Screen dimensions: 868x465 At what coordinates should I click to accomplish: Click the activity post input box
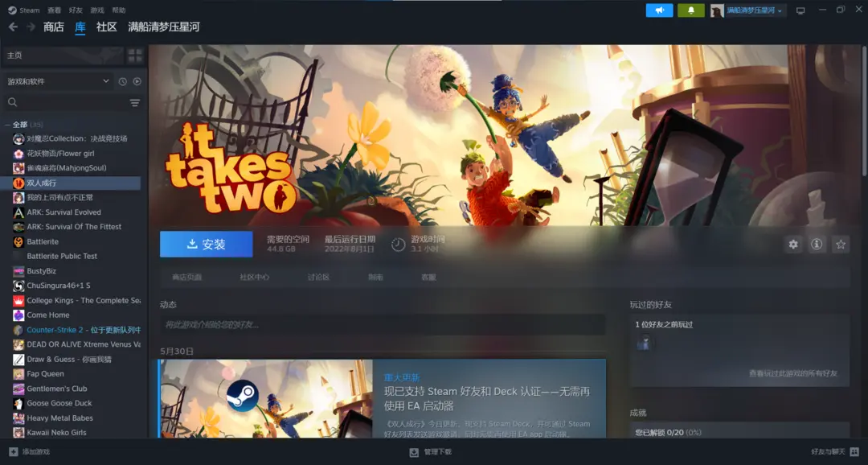[383, 324]
